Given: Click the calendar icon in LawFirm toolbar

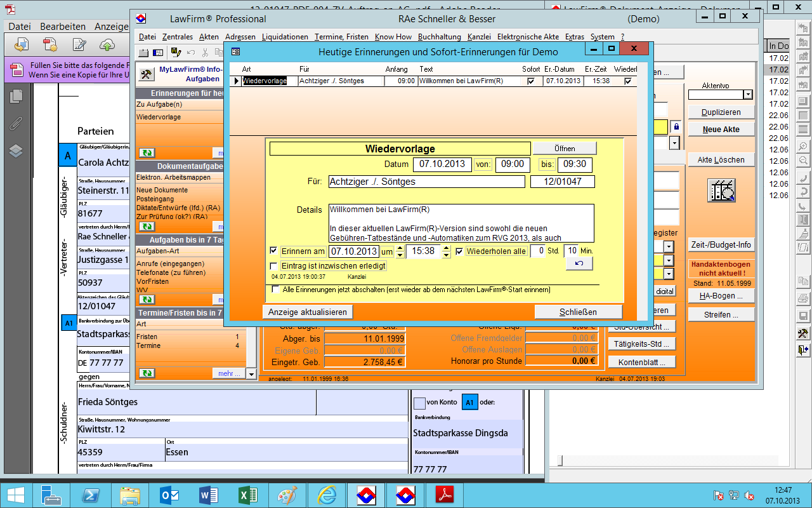Looking at the screenshot, I should click(x=144, y=53).
